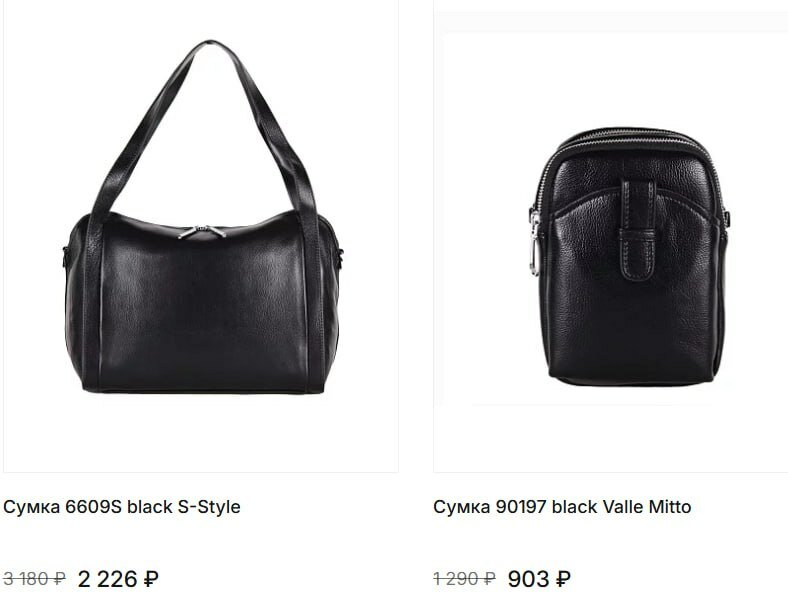Click the crossed-out price 1 290 ₽

click(x=464, y=579)
